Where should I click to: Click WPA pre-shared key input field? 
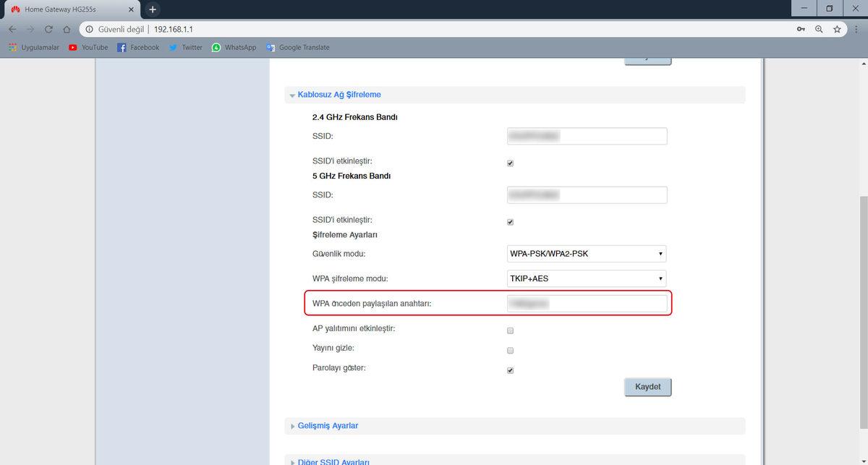coord(587,304)
